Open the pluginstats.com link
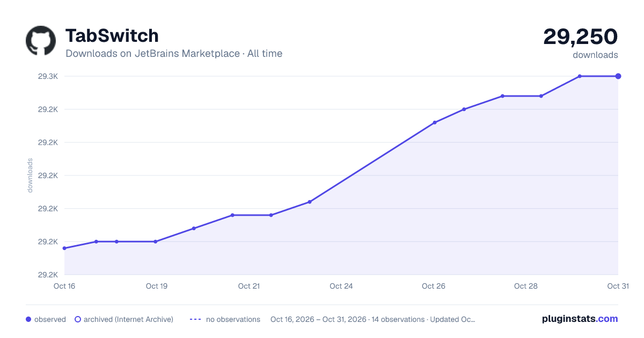Screen dimensions: 644x338 click(x=580, y=319)
